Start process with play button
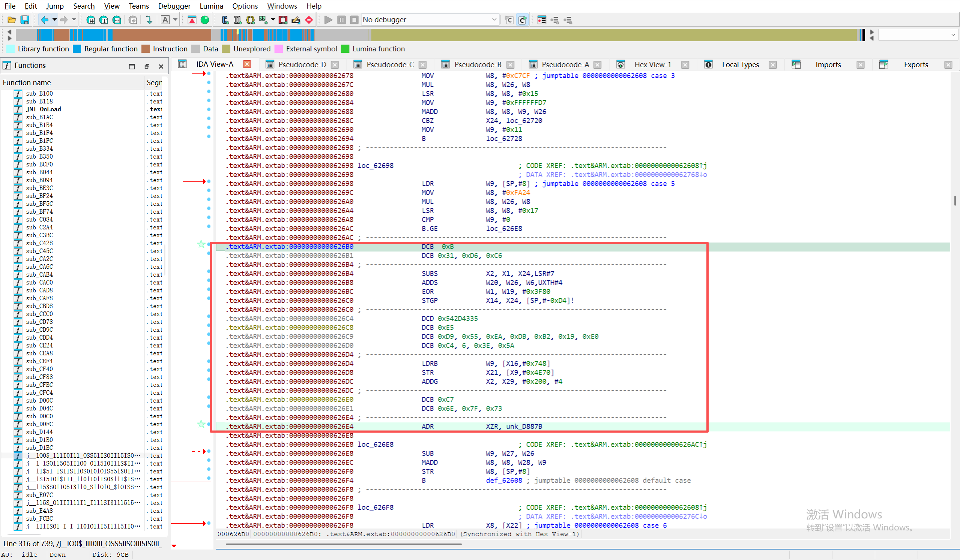Image resolution: width=960 pixels, height=560 pixels. click(x=328, y=20)
